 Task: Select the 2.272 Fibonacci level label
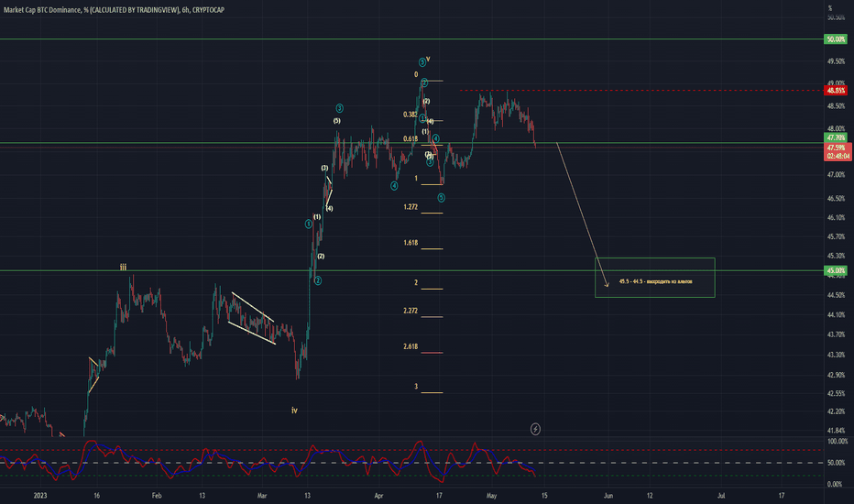pyautogui.click(x=411, y=311)
